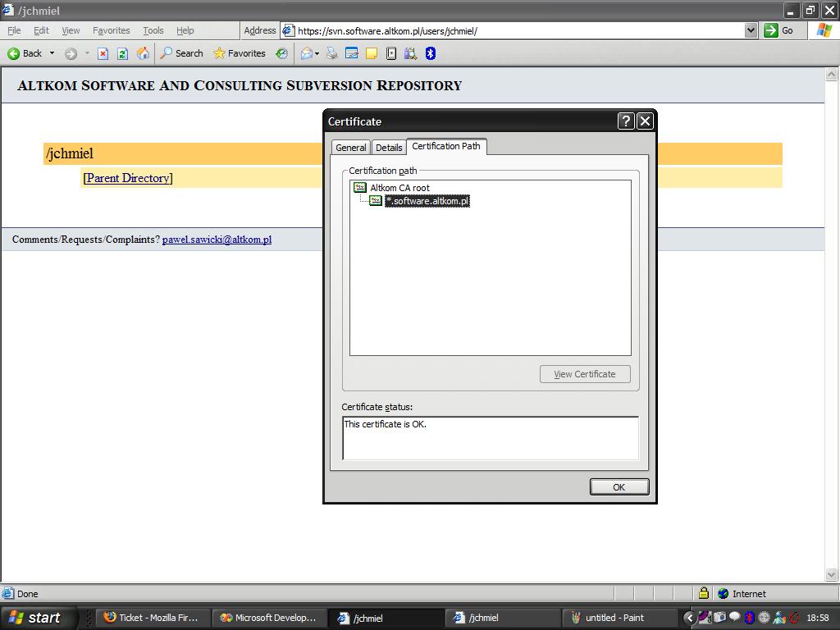Screen dimensions: 840x630
Task: Open the Tools menu
Action: [153, 30]
